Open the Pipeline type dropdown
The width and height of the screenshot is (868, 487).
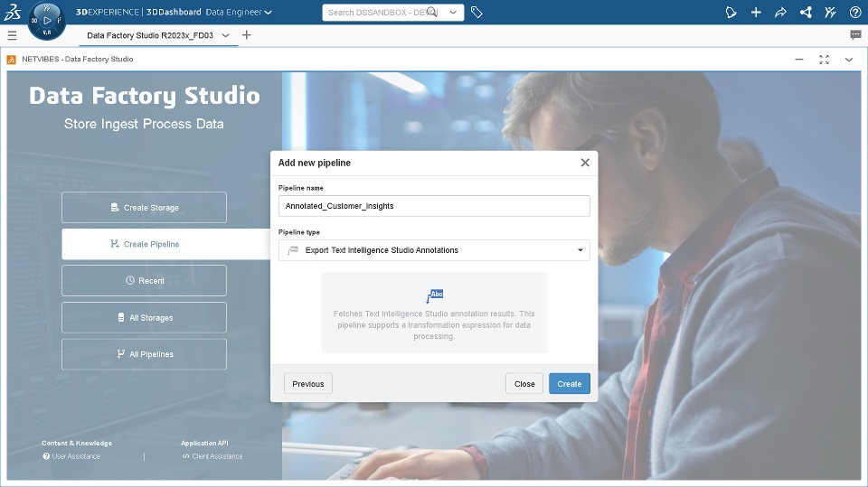(x=434, y=250)
